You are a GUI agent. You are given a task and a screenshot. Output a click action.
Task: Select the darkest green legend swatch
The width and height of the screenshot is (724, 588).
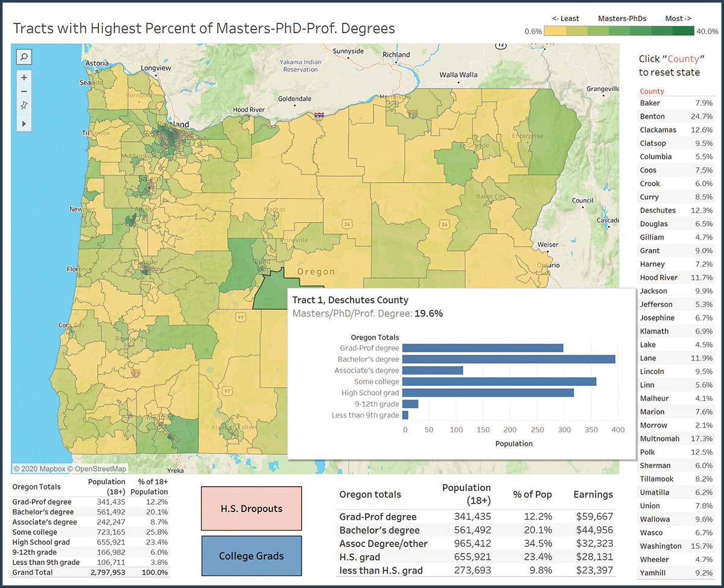(x=684, y=31)
